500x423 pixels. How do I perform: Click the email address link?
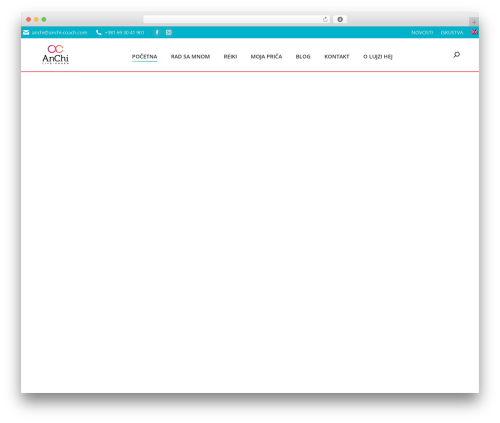point(59,33)
